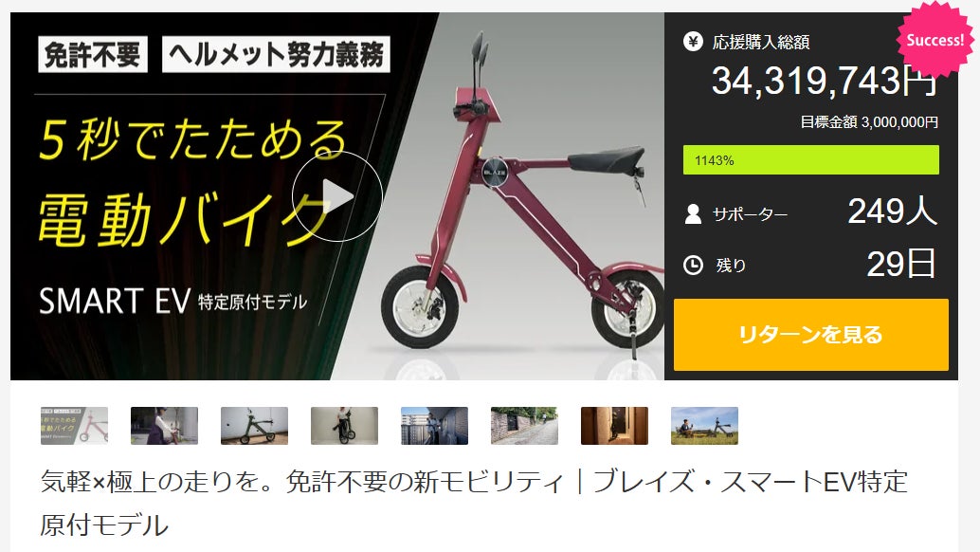The image size is (980, 552).
Task: Click the 免許不要 label on the banner
Action: coord(93,55)
